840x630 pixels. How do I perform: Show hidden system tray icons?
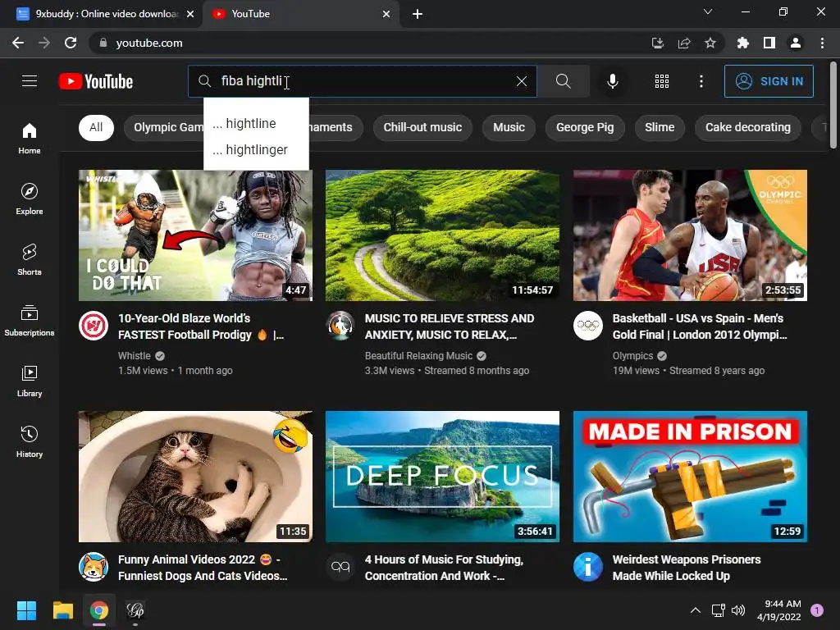(696, 610)
